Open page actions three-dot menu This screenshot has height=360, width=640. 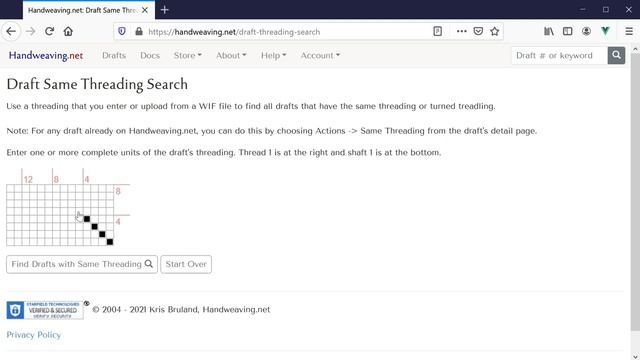(x=462, y=31)
